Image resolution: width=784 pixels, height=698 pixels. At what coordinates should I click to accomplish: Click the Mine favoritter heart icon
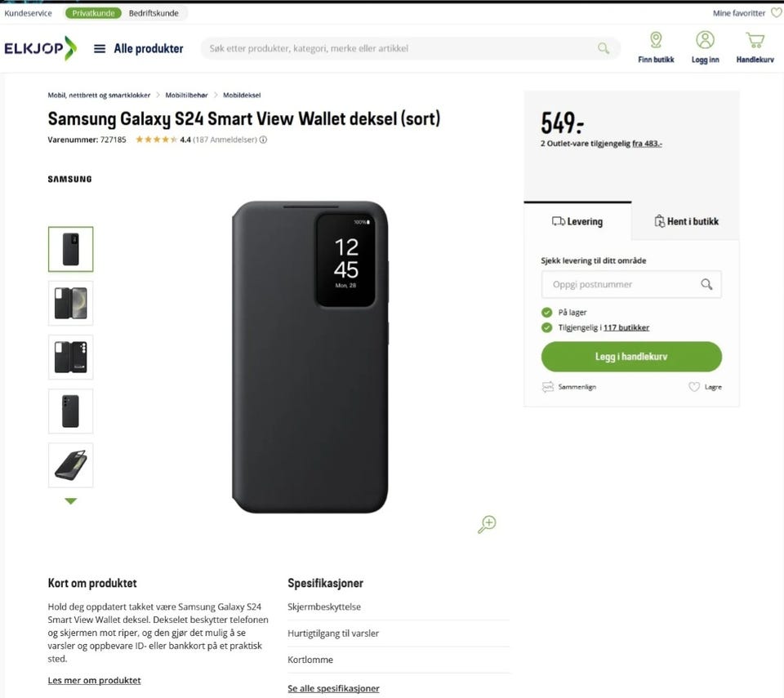(776, 13)
